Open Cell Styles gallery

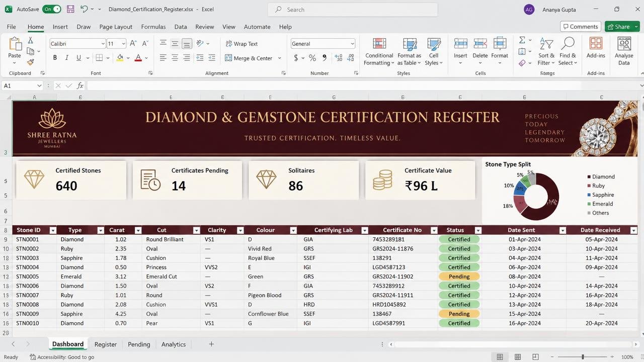pos(433,51)
